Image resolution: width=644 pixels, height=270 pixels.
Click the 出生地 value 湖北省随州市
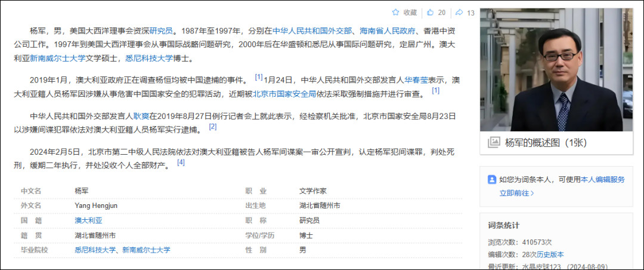click(320, 206)
